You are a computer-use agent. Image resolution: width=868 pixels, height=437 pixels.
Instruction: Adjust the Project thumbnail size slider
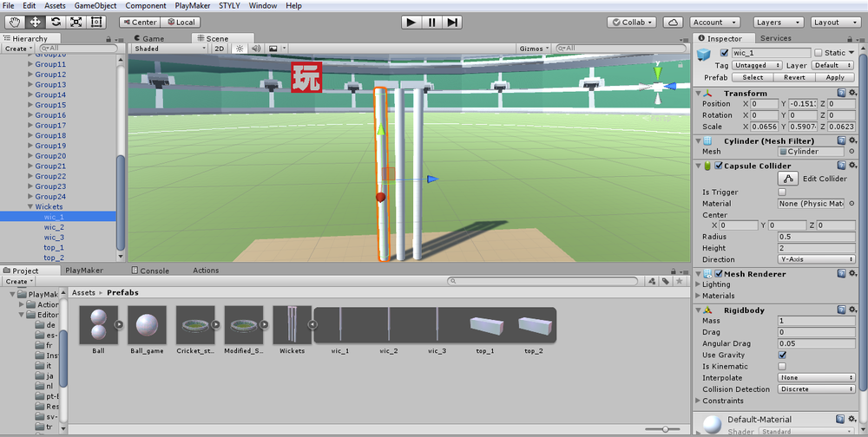[x=664, y=429]
